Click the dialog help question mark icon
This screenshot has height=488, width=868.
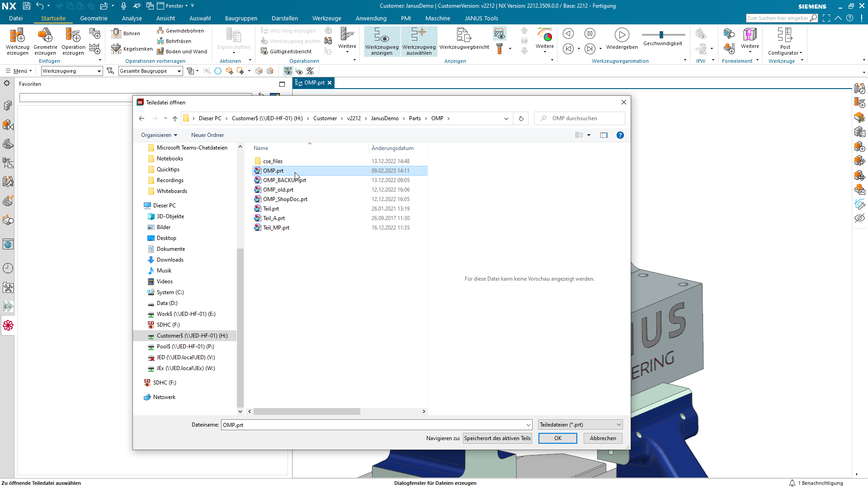(x=620, y=135)
